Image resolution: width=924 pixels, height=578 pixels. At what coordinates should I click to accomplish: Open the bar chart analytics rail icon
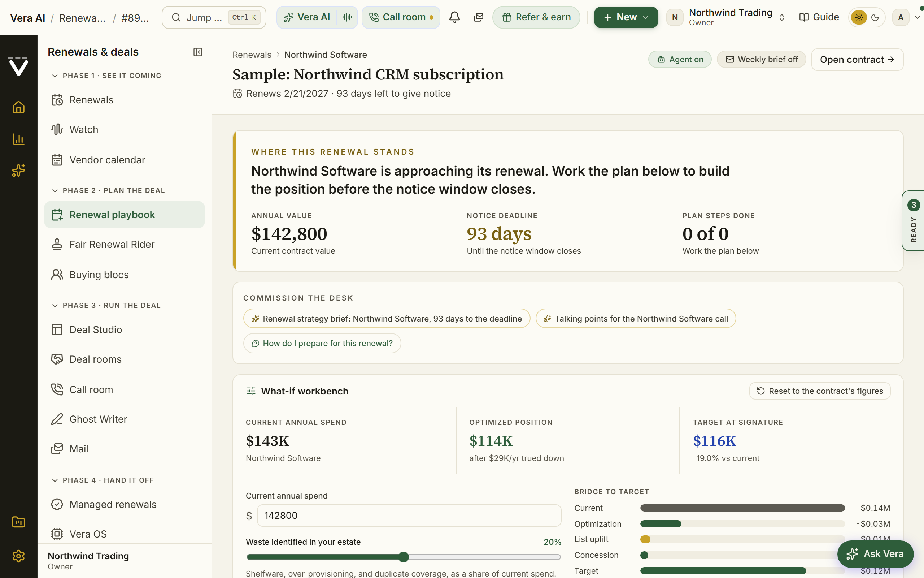pyautogui.click(x=18, y=139)
